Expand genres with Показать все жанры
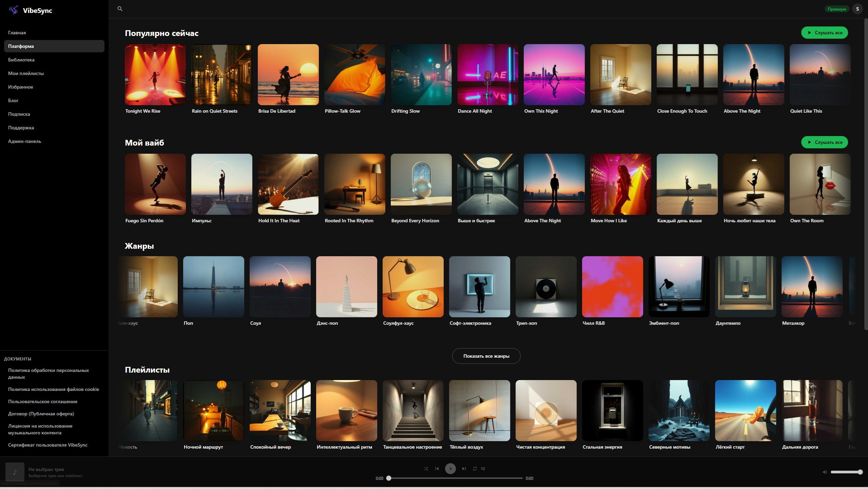The height and width of the screenshot is (489, 868). pyautogui.click(x=486, y=356)
